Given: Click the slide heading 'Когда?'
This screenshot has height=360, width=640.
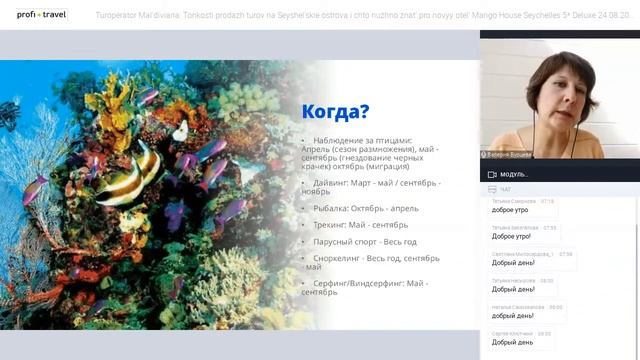Looking at the screenshot, I should tap(335, 112).
